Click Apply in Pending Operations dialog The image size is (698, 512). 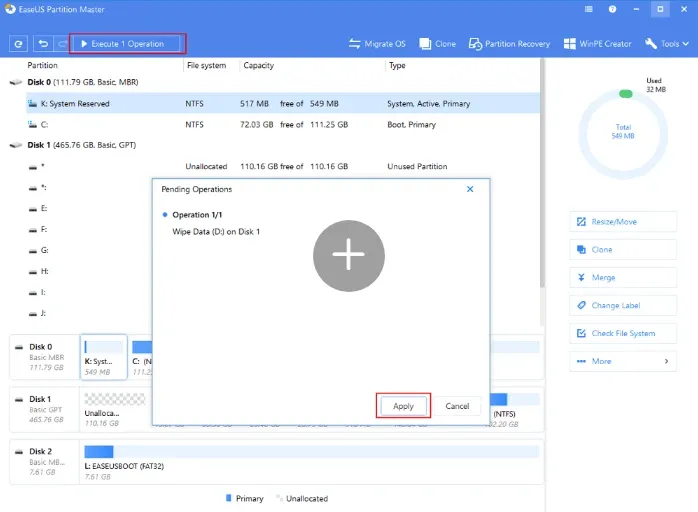coord(403,406)
